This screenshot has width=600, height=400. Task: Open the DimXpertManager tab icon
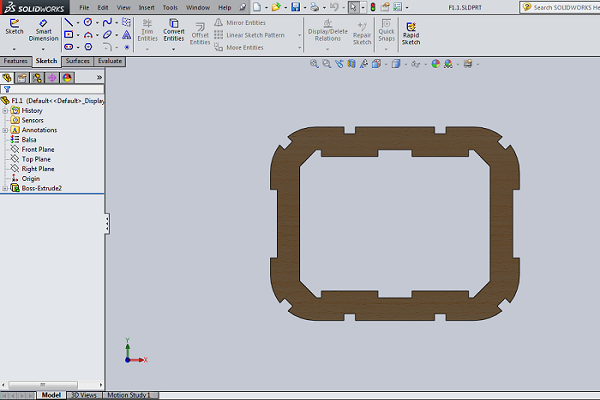tap(52, 78)
